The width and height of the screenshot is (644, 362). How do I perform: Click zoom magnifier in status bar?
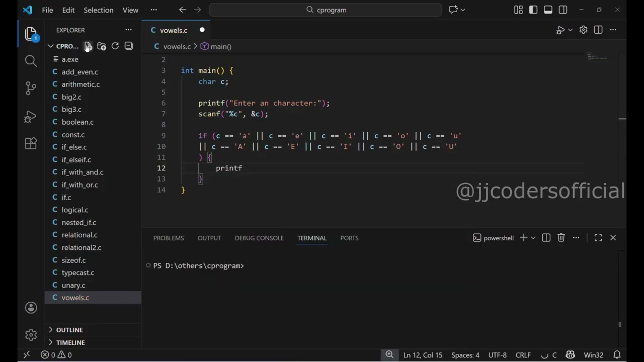click(389, 355)
